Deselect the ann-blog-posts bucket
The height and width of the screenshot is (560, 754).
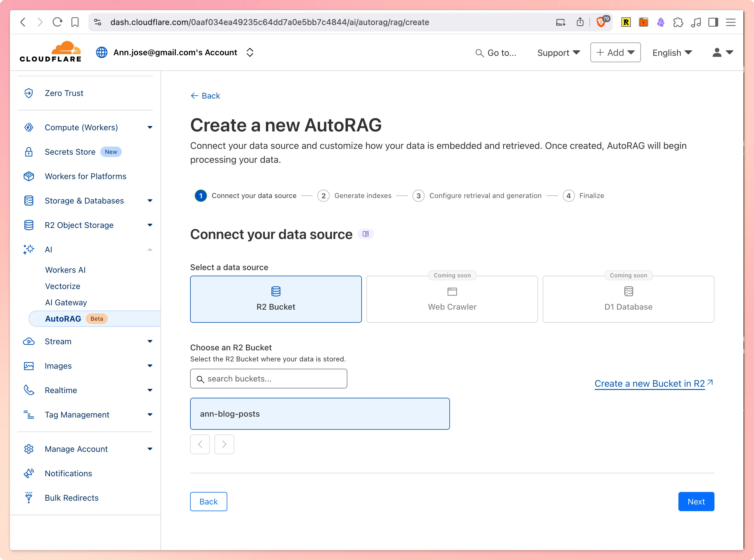[320, 413]
